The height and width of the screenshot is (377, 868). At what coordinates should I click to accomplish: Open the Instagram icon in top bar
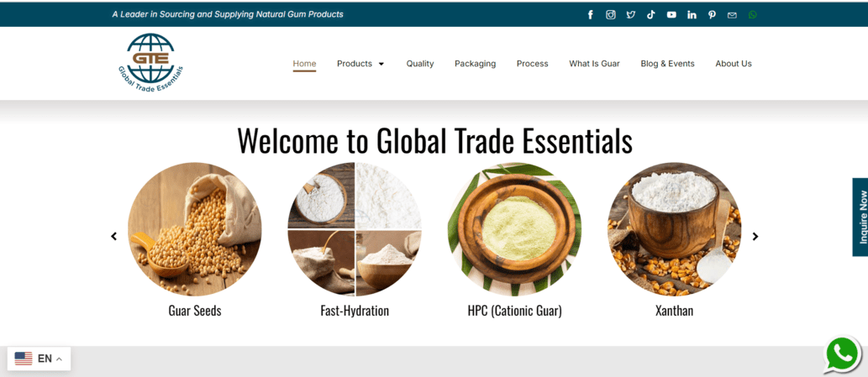pos(611,15)
